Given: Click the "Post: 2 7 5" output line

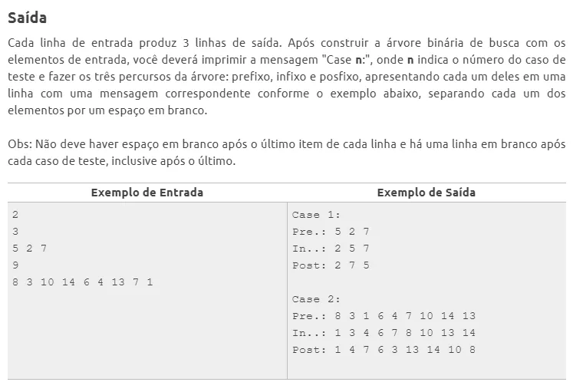Looking at the screenshot, I should (331, 265).
